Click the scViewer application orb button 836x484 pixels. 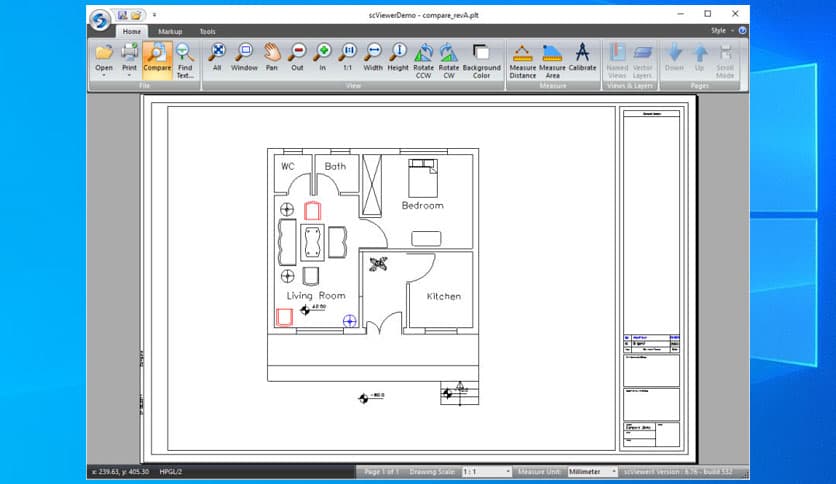point(100,20)
